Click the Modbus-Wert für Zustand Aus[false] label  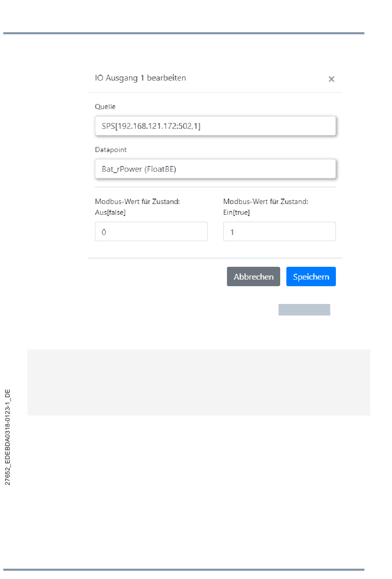tap(137, 207)
